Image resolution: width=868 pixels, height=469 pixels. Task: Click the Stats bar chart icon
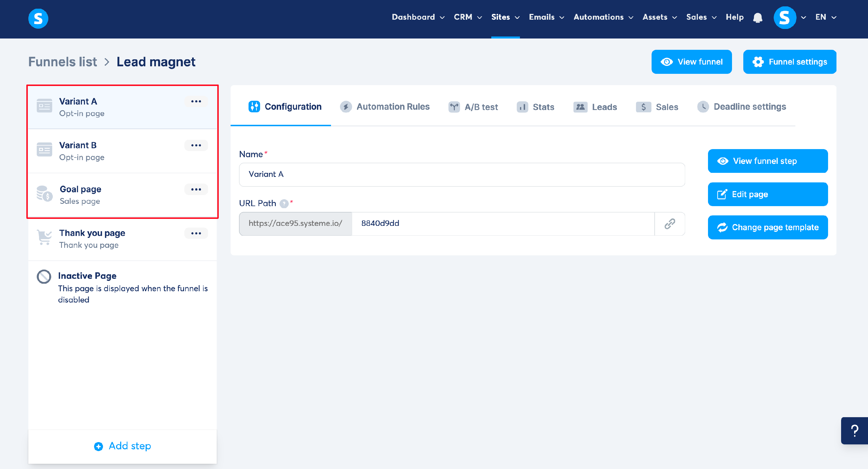[x=522, y=107]
